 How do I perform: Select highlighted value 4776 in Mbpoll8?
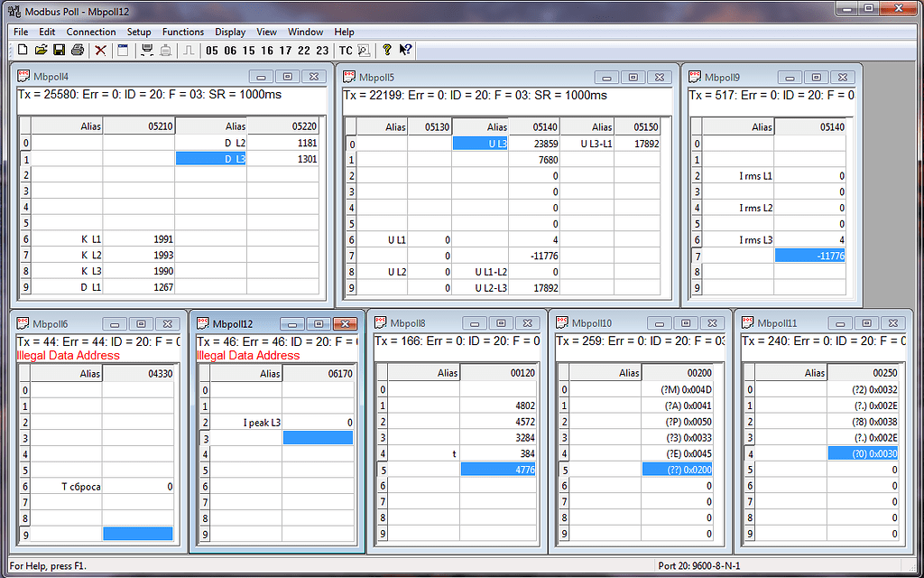(x=498, y=470)
